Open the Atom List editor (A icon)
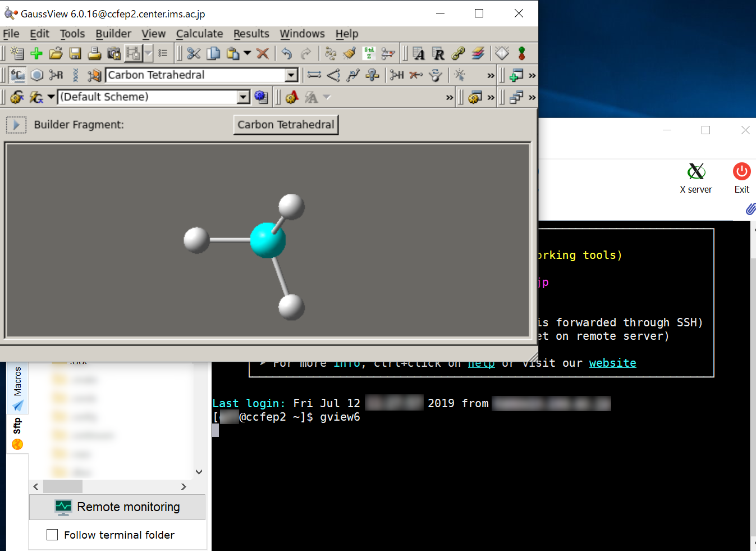The height and width of the screenshot is (551, 756). (419, 53)
